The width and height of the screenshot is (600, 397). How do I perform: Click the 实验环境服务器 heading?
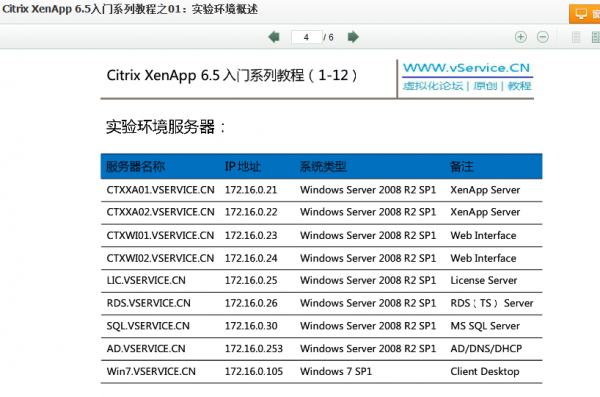tap(165, 127)
